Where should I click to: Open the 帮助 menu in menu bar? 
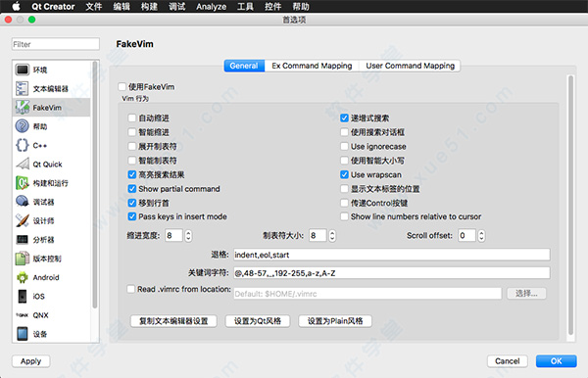click(301, 7)
